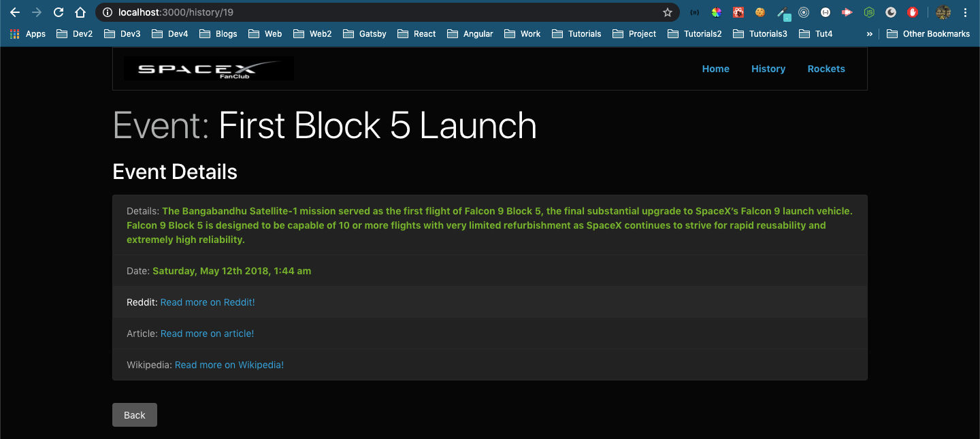Viewport: 980px width, 439px height.
Task: Follow the Read more on Wikipedia link
Action: tap(229, 365)
